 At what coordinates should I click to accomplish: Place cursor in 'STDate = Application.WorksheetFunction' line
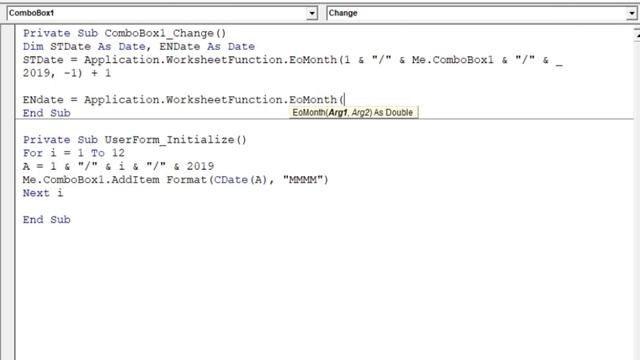click(x=292, y=60)
